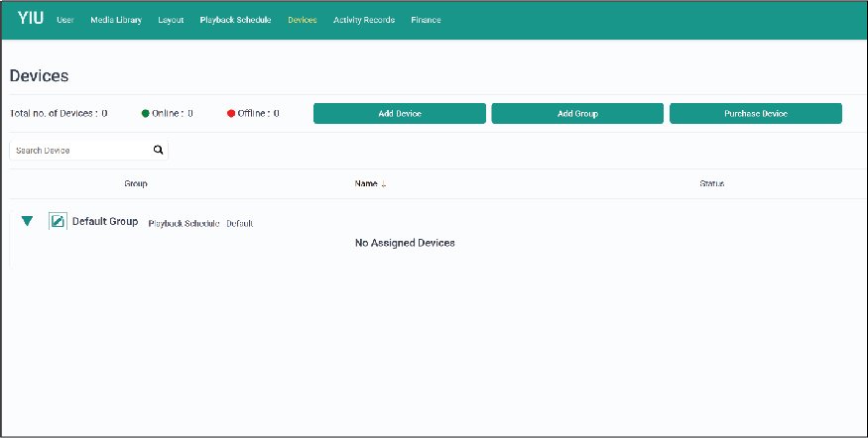The width and height of the screenshot is (868, 438).
Task: Click the search magnifier icon
Action: (159, 150)
